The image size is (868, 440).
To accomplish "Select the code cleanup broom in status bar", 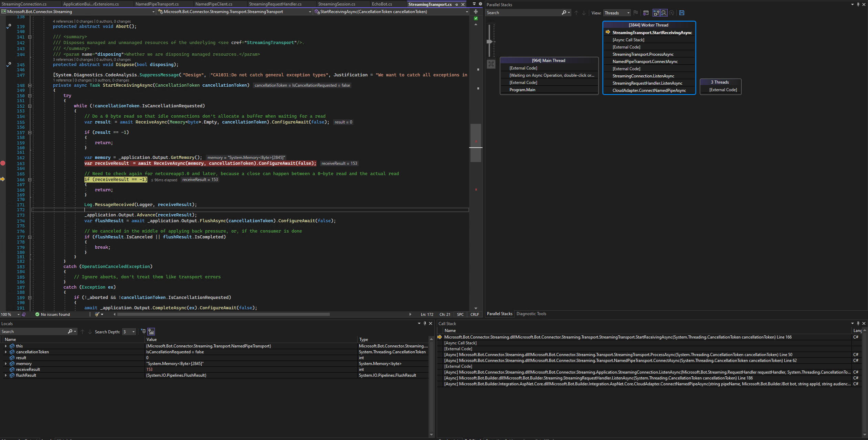I will click(96, 314).
